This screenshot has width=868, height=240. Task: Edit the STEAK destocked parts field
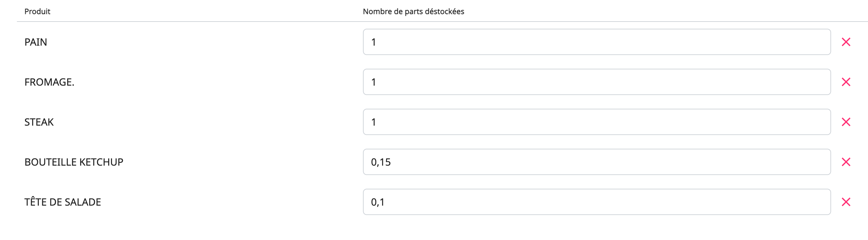pos(596,122)
